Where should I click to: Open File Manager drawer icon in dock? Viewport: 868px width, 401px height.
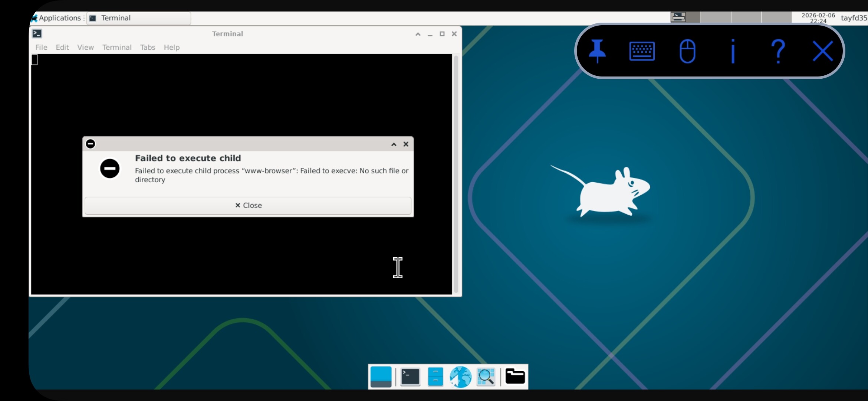coord(435,377)
